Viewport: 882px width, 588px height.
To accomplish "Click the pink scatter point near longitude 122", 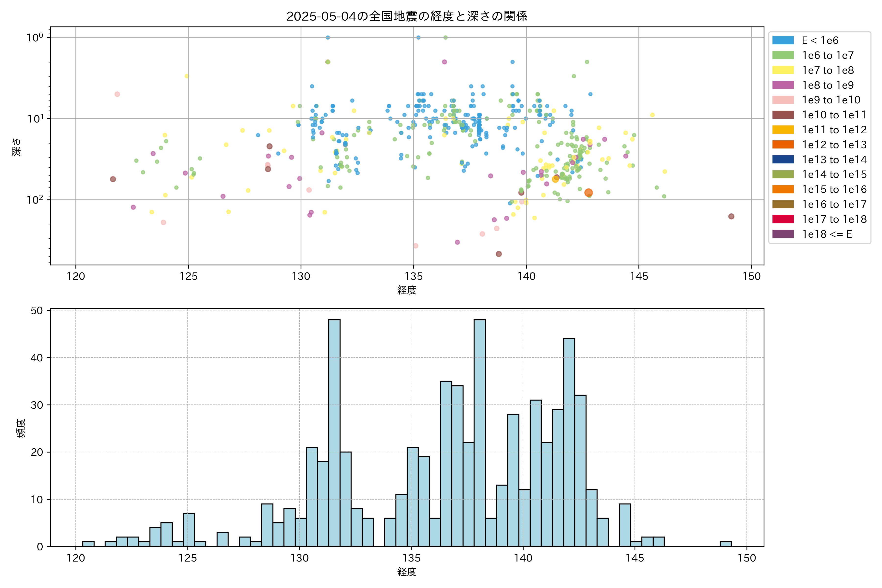I will coord(117,94).
